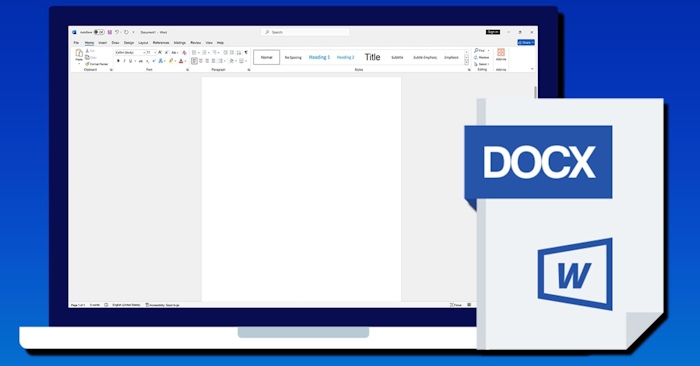The width and height of the screenshot is (700, 366).
Task: Toggle Show/Hide paragraph marks
Action: click(x=246, y=53)
